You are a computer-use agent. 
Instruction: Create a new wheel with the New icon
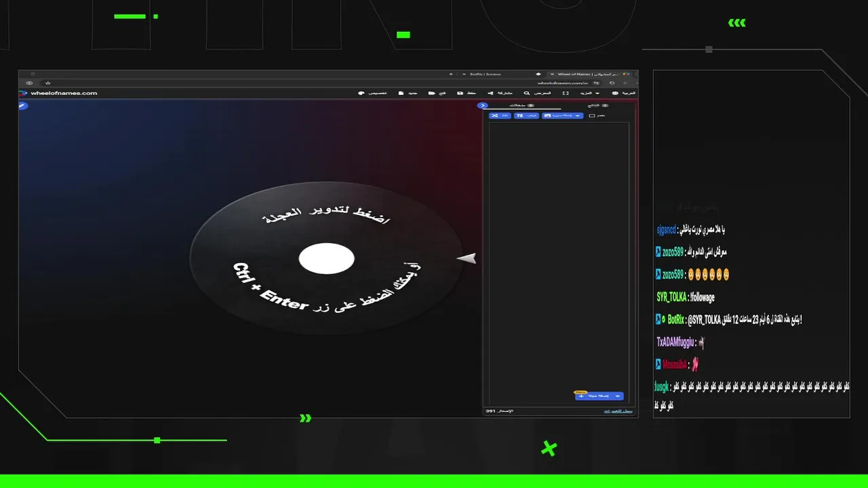(x=401, y=93)
